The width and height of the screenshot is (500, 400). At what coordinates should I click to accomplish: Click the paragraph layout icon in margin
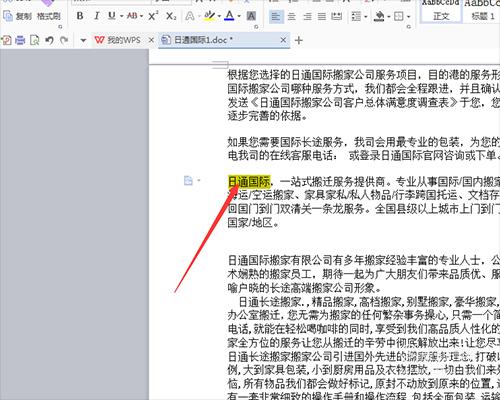pos(188,181)
